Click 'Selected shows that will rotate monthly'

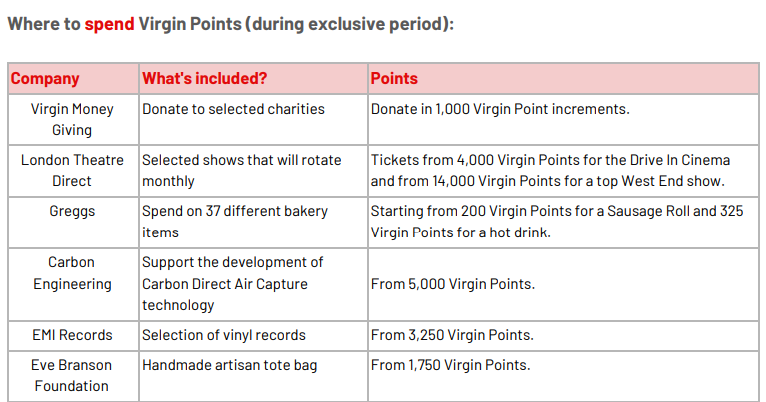click(241, 170)
